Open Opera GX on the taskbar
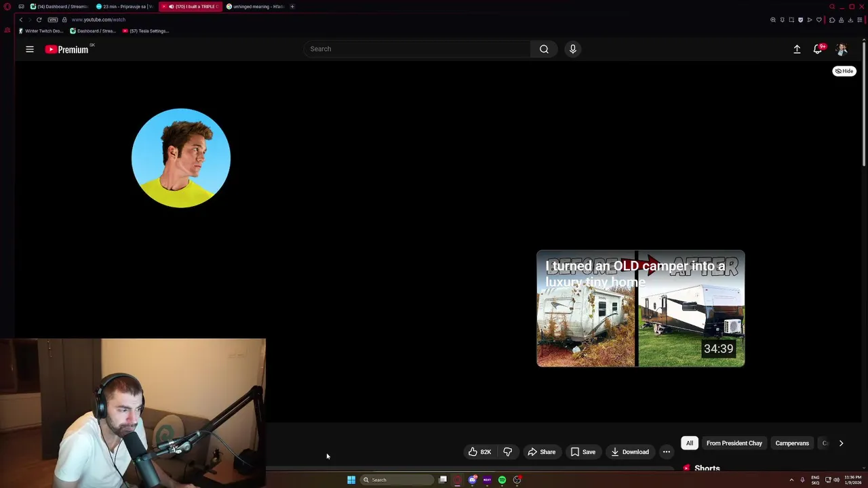868x488 pixels. pos(458,480)
